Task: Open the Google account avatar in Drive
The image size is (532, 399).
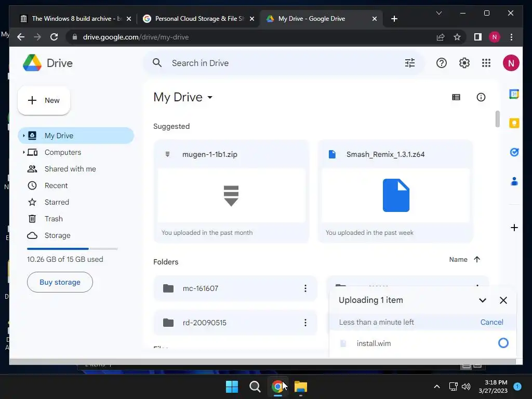Action: [511, 63]
